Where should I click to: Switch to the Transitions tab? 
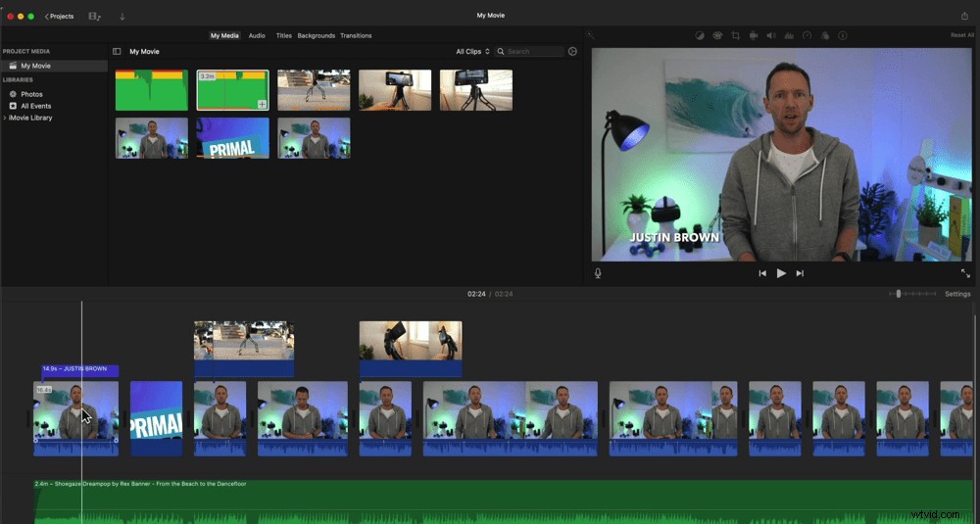coord(356,35)
